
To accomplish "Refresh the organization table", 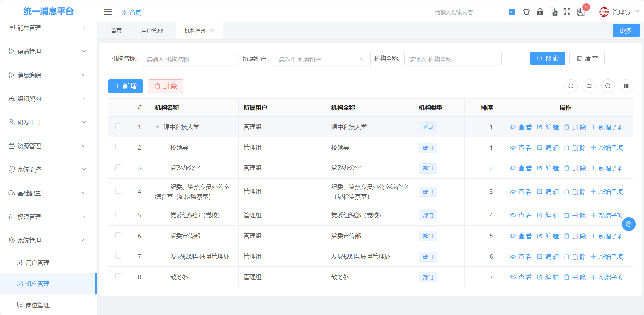I will 570,86.
